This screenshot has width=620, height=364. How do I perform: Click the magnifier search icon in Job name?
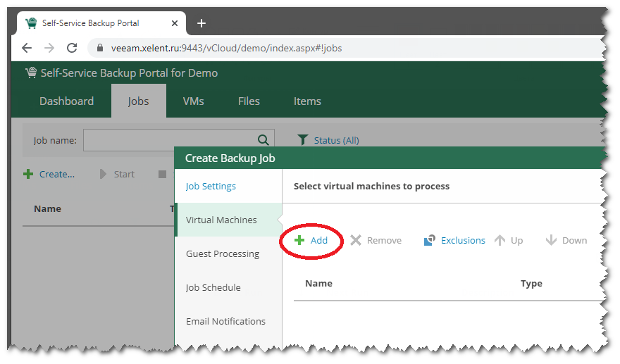click(x=263, y=140)
